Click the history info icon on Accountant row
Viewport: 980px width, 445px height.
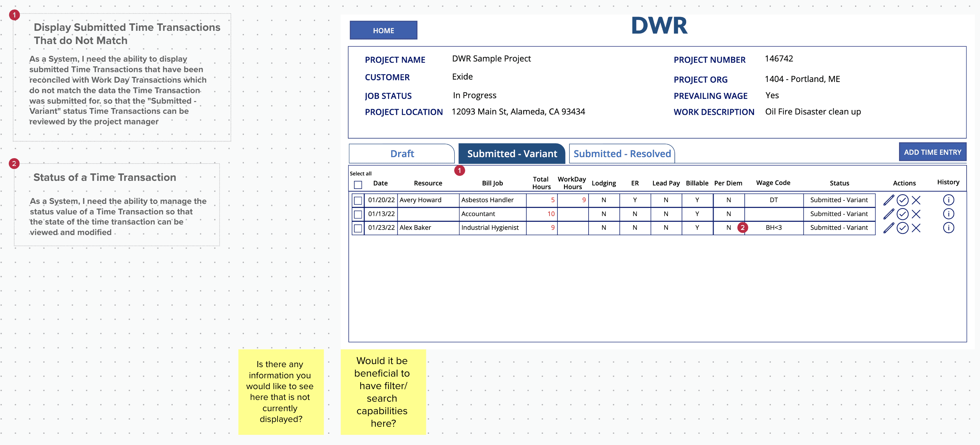[x=948, y=214]
